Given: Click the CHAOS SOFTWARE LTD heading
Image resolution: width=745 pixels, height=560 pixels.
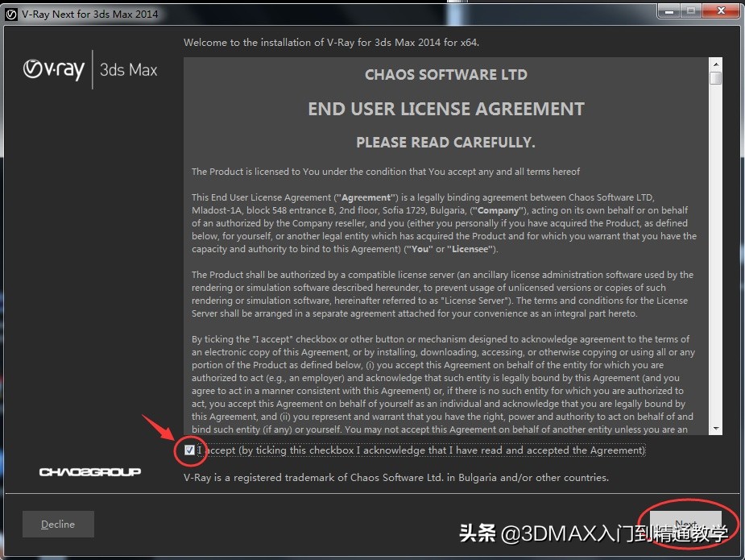Looking at the screenshot, I should click(x=446, y=75).
